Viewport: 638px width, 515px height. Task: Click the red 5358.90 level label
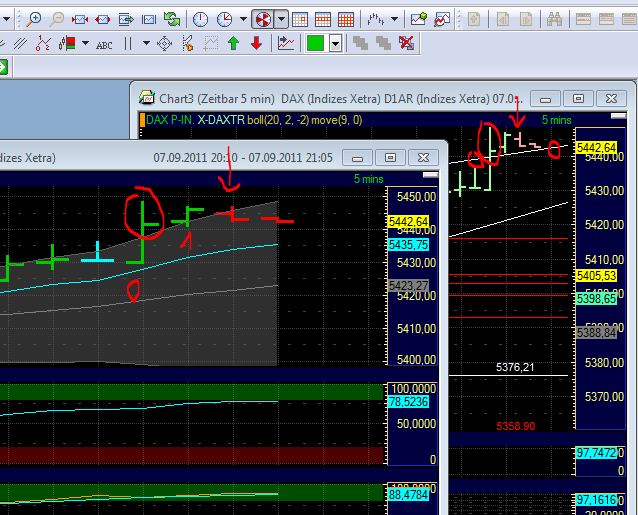[x=516, y=426]
